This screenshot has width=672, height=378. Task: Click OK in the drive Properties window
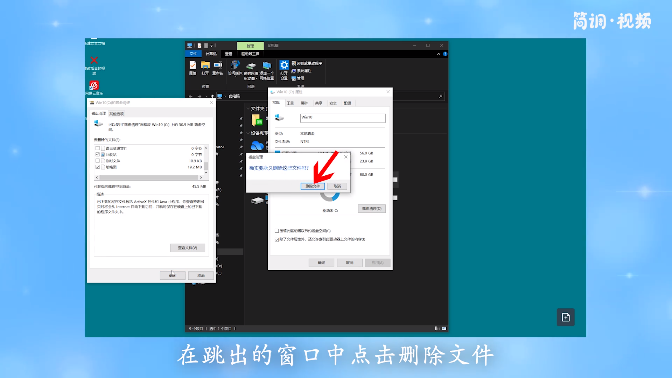[x=321, y=262]
